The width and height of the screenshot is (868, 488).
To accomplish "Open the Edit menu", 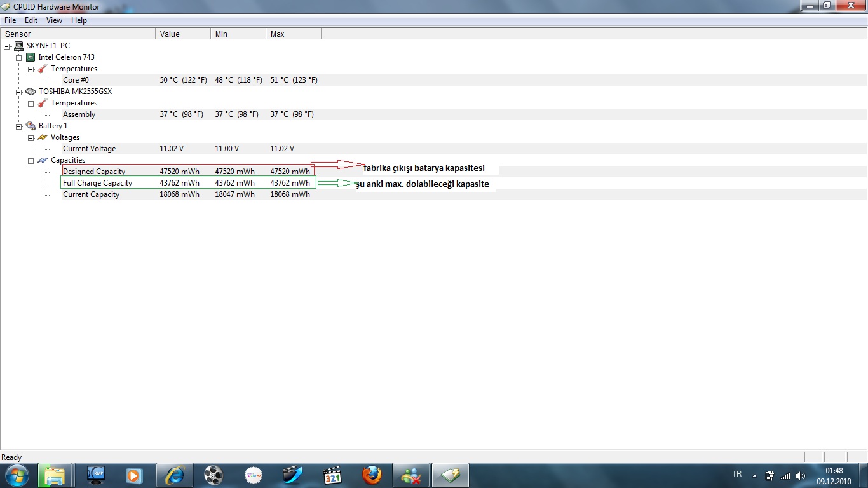I will coord(31,20).
